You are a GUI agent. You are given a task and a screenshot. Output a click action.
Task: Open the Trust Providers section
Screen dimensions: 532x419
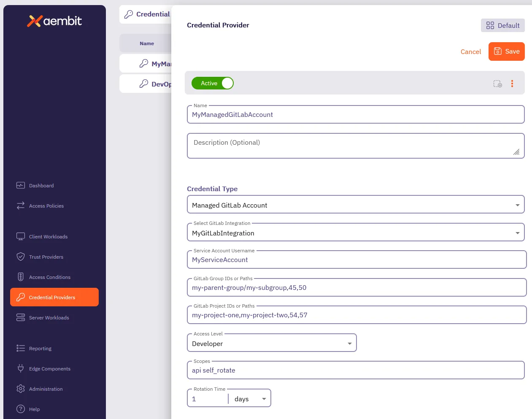click(x=46, y=257)
